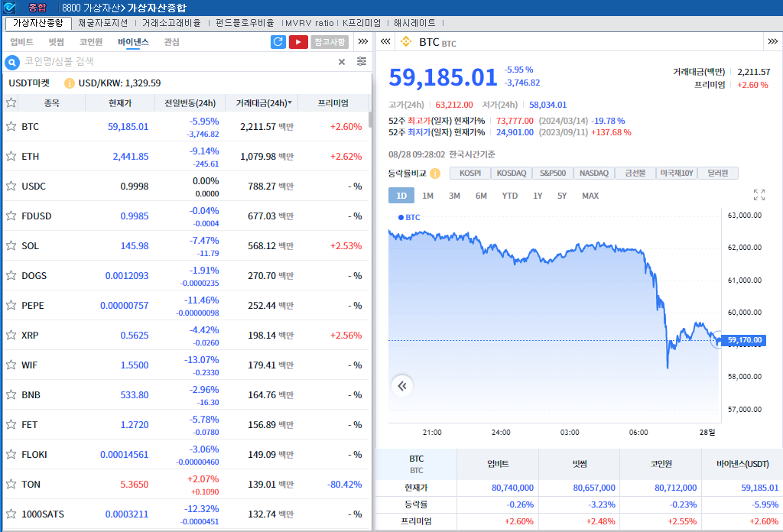783x532 pixels.
Task: Click the app logo icon in title bar
Action: click(9, 8)
